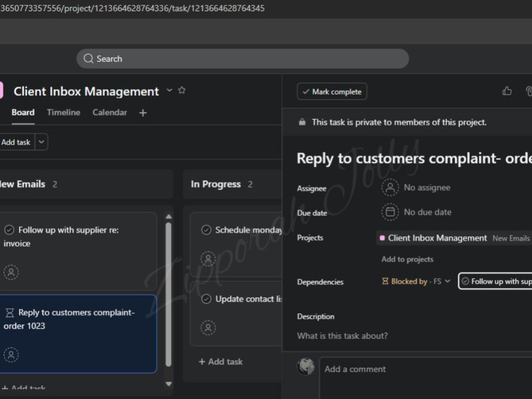Screen dimensions: 532x399
Task: Click the Mark complete button
Action: click(x=332, y=92)
